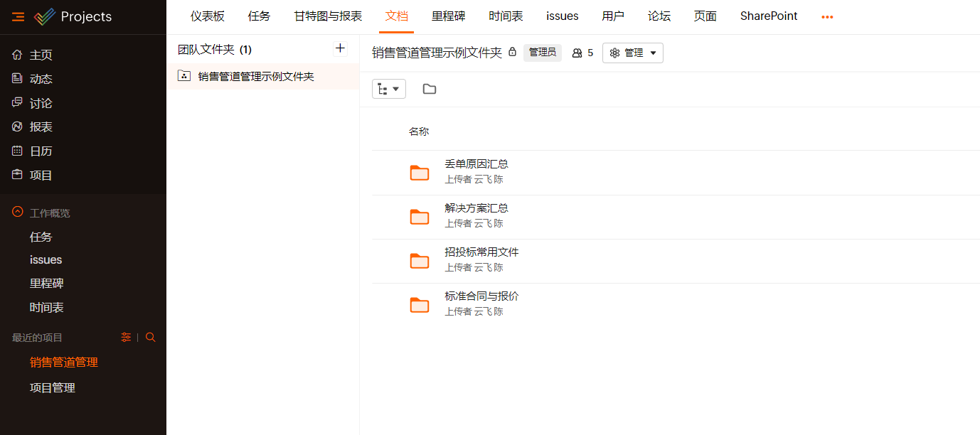
Task: Open the 主页 home sidebar item
Action: point(41,55)
